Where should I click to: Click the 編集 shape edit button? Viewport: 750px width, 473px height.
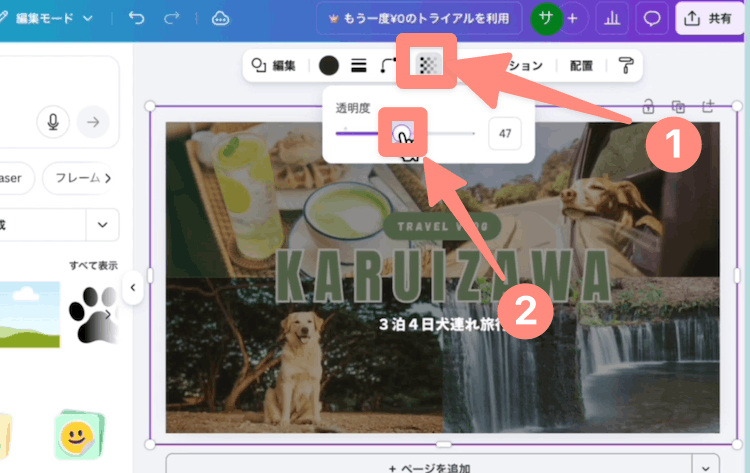coord(274,65)
